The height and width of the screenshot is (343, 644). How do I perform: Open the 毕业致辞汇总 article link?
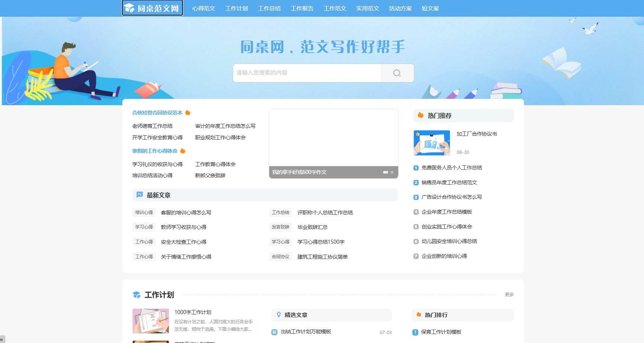click(x=312, y=227)
